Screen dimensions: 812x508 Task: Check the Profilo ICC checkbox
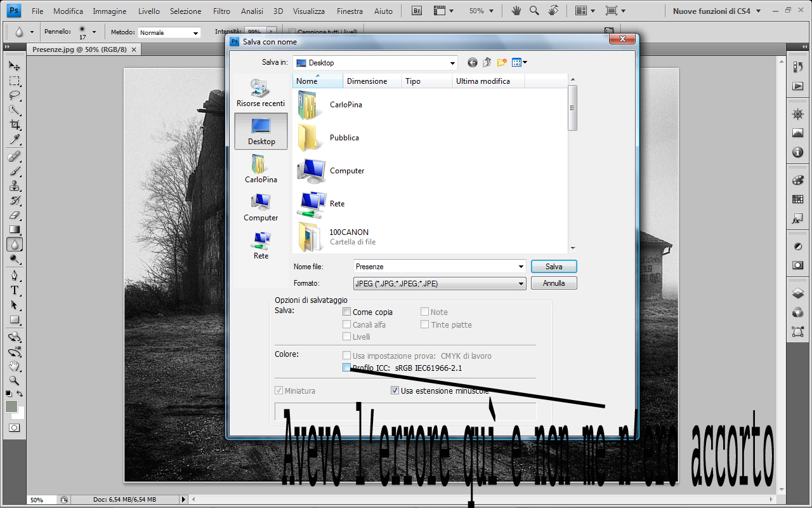346,368
